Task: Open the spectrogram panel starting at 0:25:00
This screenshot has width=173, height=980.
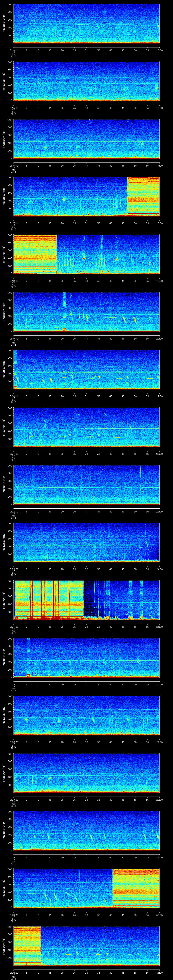Action: pos(86,658)
